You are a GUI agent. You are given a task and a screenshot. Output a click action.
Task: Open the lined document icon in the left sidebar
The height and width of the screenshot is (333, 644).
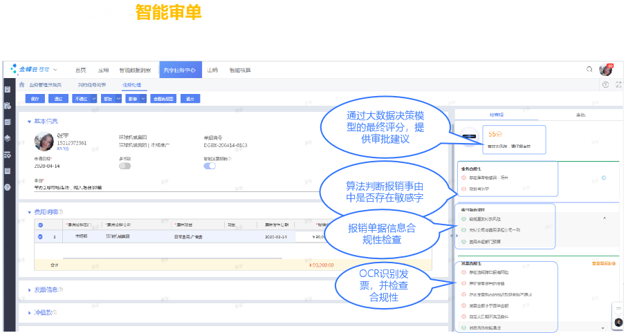pos(8,171)
